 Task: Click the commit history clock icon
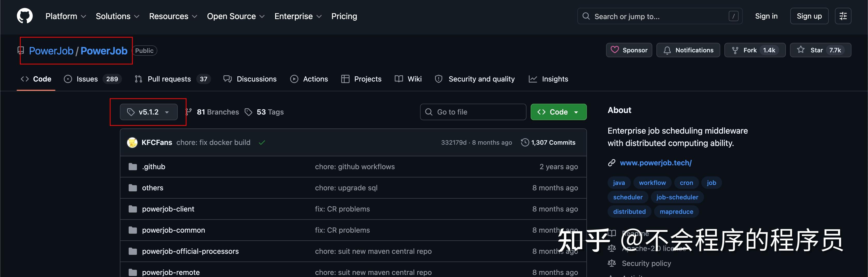(x=525, y=142)
